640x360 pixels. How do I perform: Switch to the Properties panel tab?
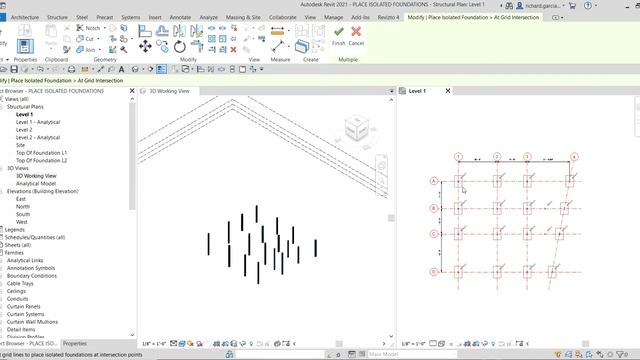[x=75, y=344]
